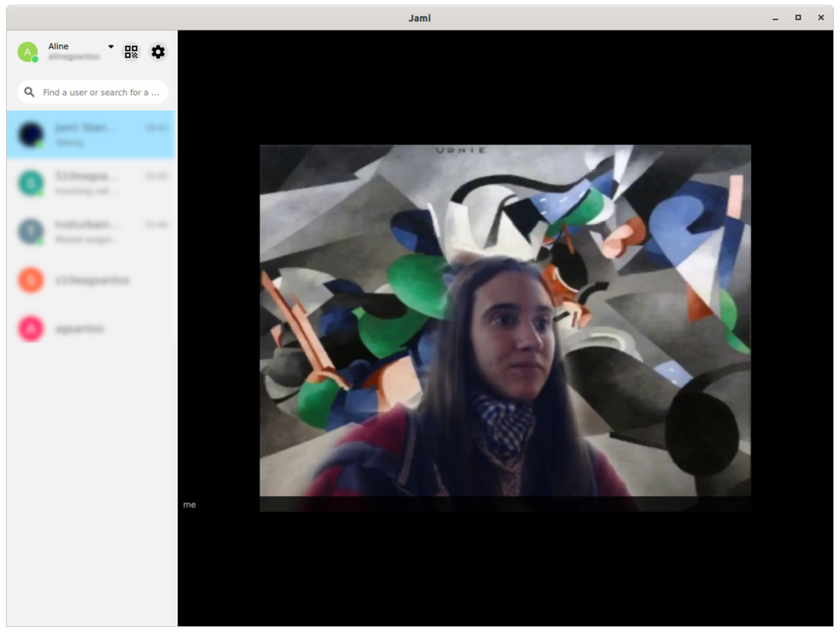Click the 'Find a user or search' field
This screenshot has height=633, width=840.
tap(92, 92)
